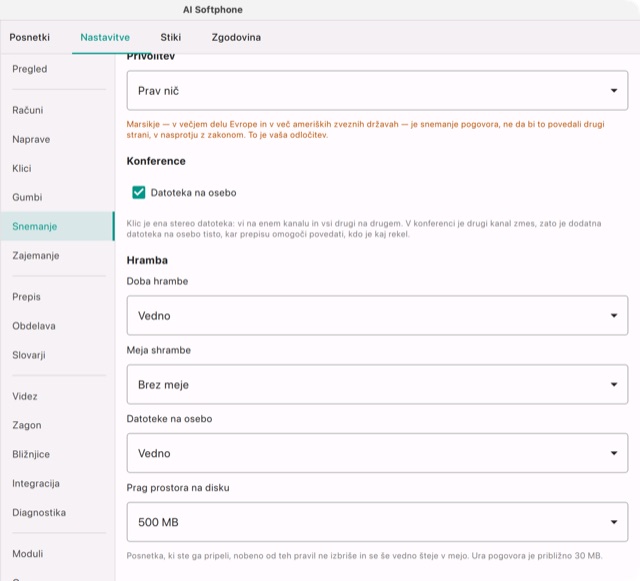Switch to the Posnetki tab

tap(29, 37)
